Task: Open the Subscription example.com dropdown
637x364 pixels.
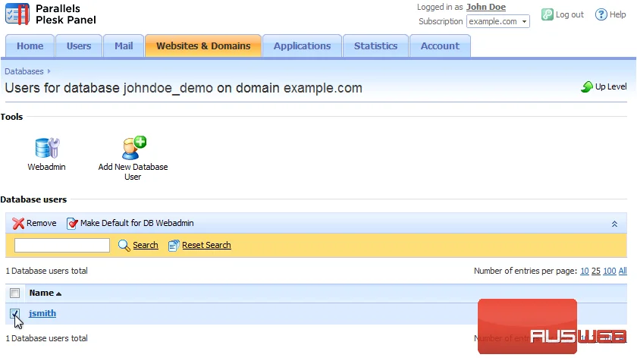Action: (498, 21)
